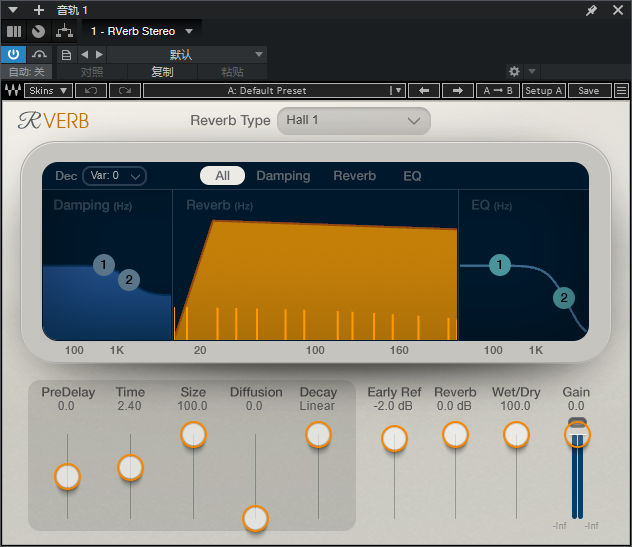Open the preset file document icon
Image resolution: width=632 pixels, height=547 pixels.
[67, 55]
